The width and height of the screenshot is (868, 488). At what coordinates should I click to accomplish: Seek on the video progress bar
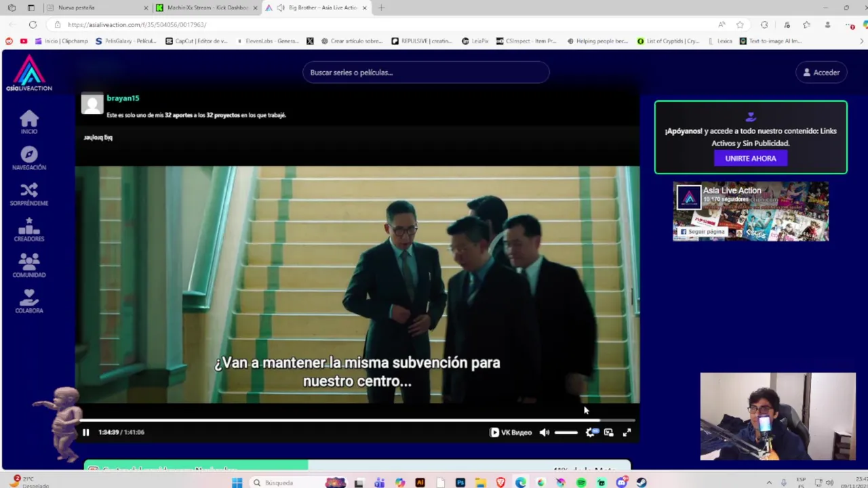(x=357, y=420)
